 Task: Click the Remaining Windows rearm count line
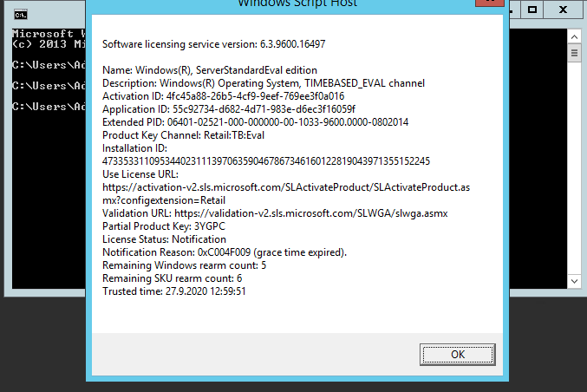click(x=184, y=265)
